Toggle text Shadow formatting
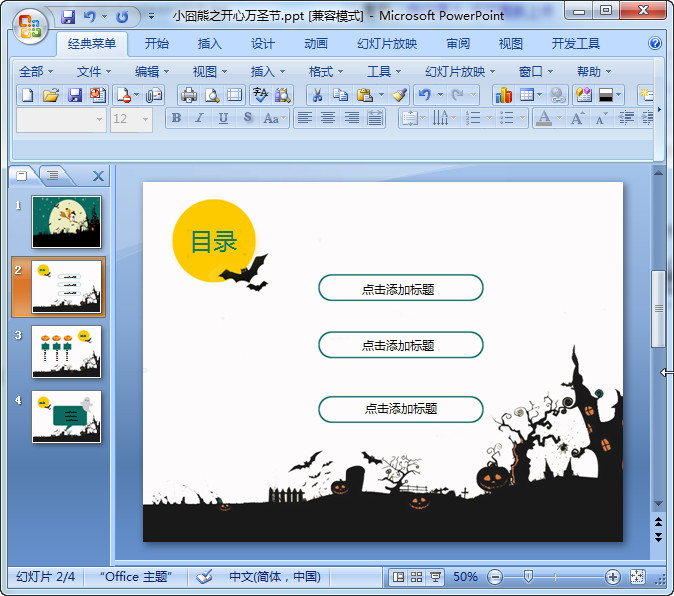 [x=247, y=118]
